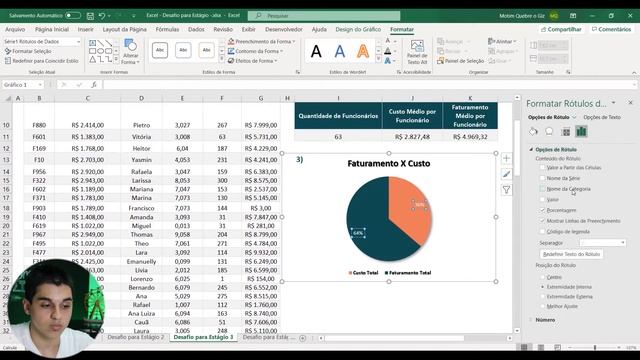This screenshot has height=360, width=640.
Task: Pick the orange A WordArt style
Action: click(363, 52)
